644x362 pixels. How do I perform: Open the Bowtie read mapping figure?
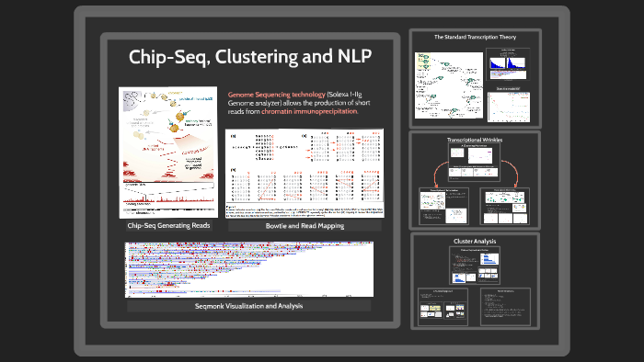point(305,173)
